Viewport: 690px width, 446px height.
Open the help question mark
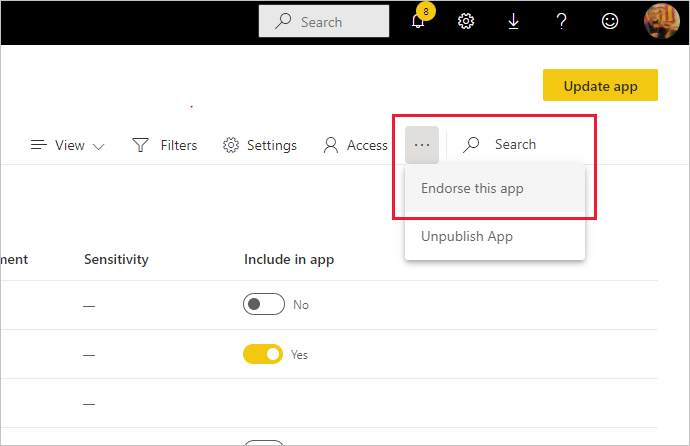[562, 22]
